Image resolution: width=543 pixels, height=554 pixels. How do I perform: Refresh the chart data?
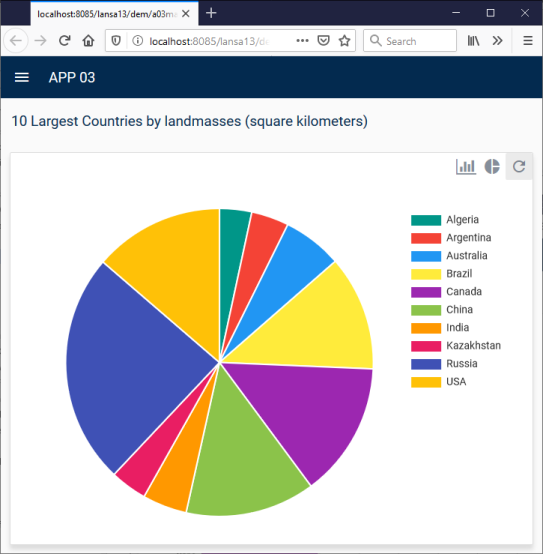[x=519, y=166]
